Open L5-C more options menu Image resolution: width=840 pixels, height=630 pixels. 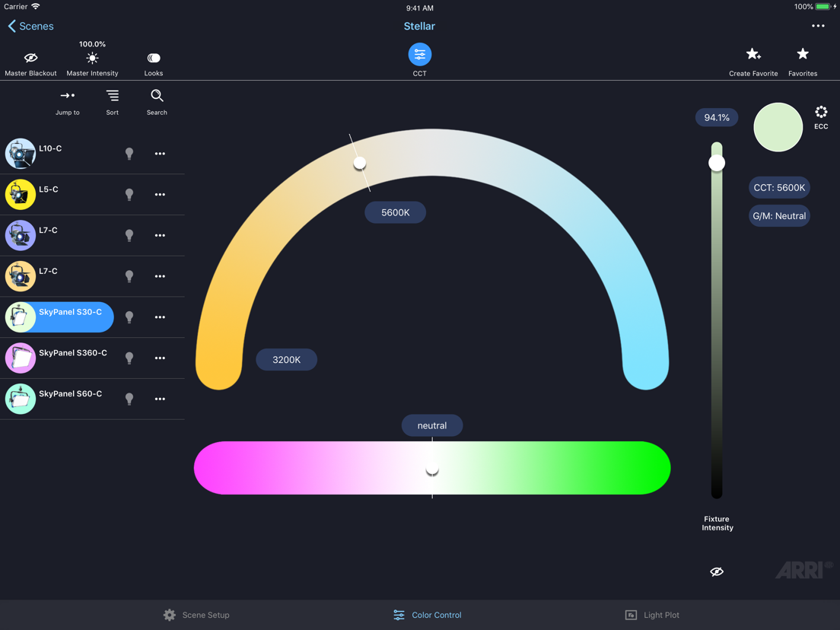click(x=160, y=195)
